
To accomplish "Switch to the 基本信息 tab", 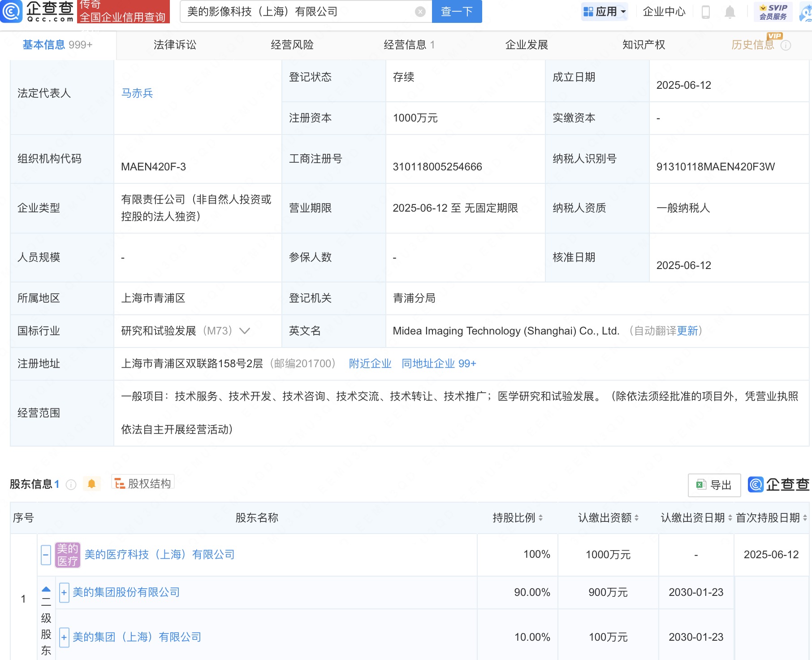I will pyautogui.click(x=58, y=45).
